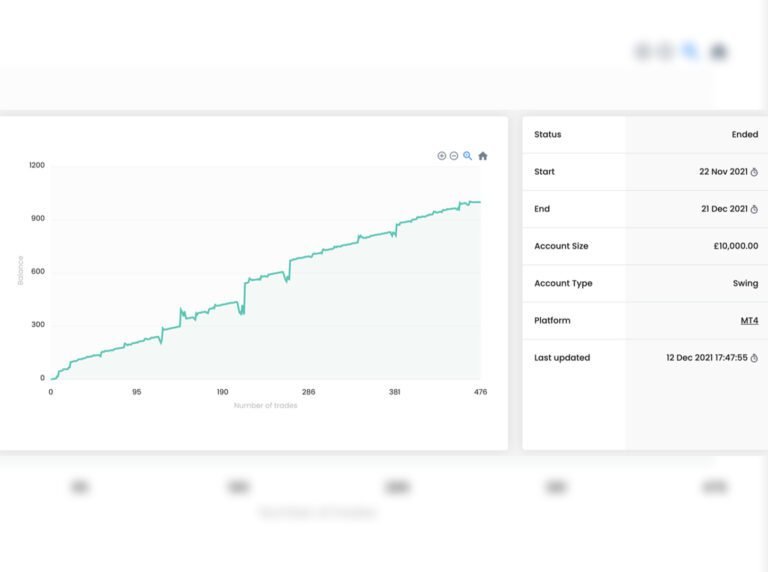Viewport: 768px width, 572px height.
Task: Click the chart zoom in icon
Action: (442, 156)
